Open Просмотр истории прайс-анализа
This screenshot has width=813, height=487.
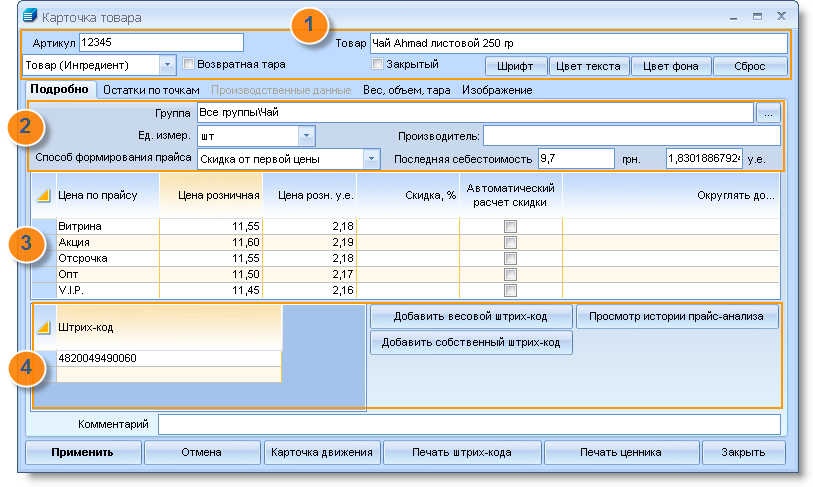coord(677,316)
